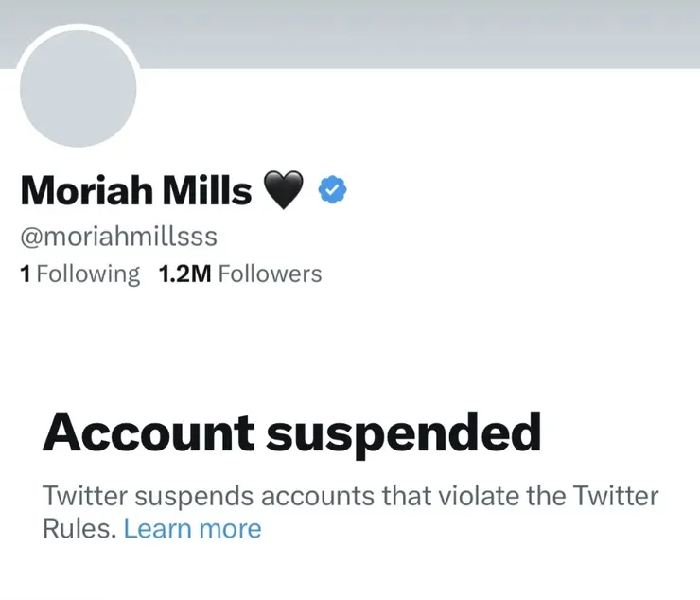Open the "Learn more" link
700x600 pixels.
(192, 528)
